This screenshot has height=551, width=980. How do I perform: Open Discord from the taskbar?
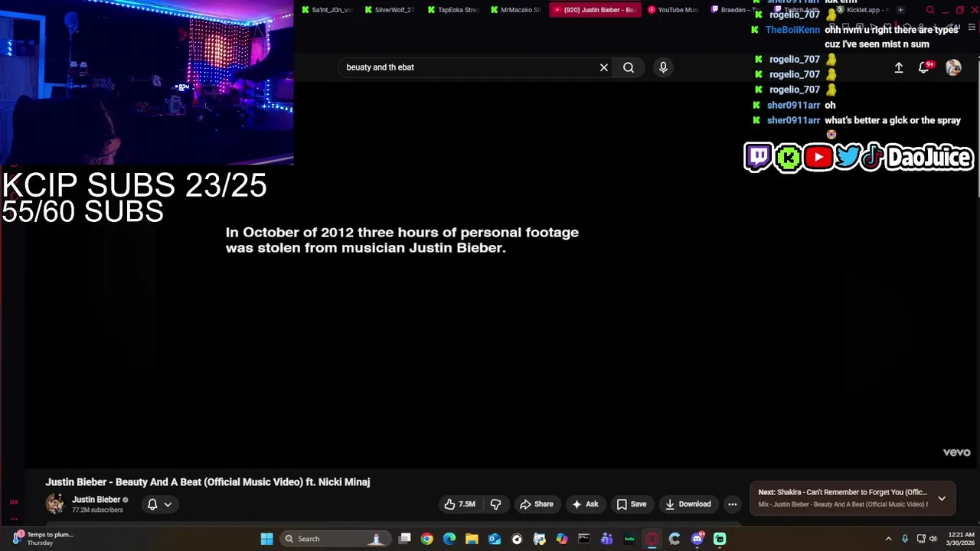[x=697, y=539]
